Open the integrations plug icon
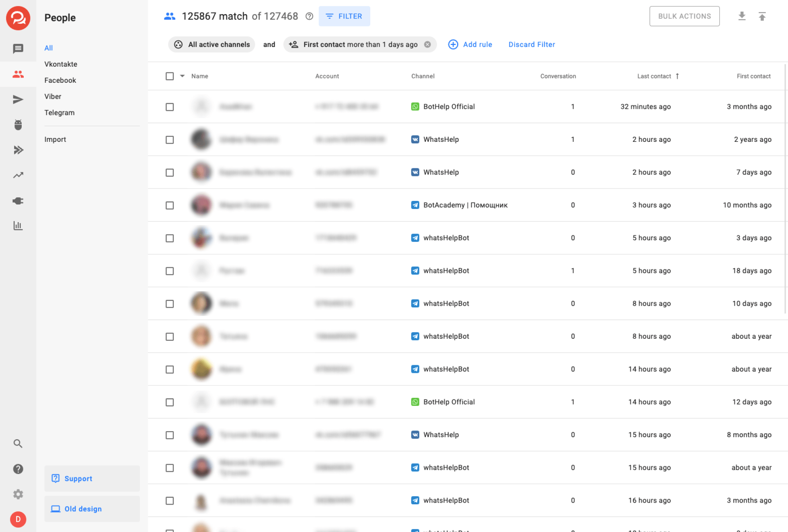 coord(18,201)
